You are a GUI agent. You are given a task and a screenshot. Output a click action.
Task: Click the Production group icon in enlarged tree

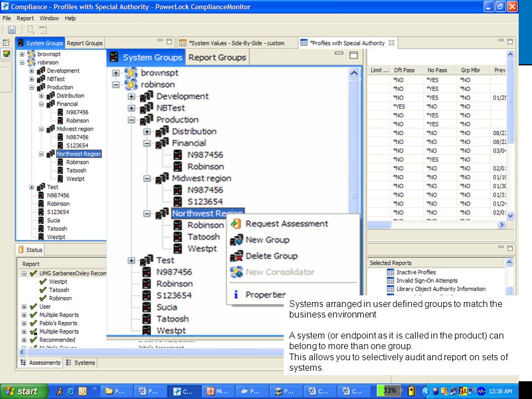pyautogui.click(x=146, y=120)
